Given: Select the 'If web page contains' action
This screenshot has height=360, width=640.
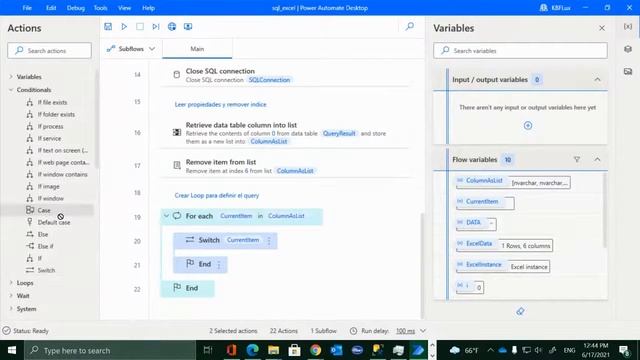Looking at the screenshot, I should pyautogui.click(x=63, y=162).
